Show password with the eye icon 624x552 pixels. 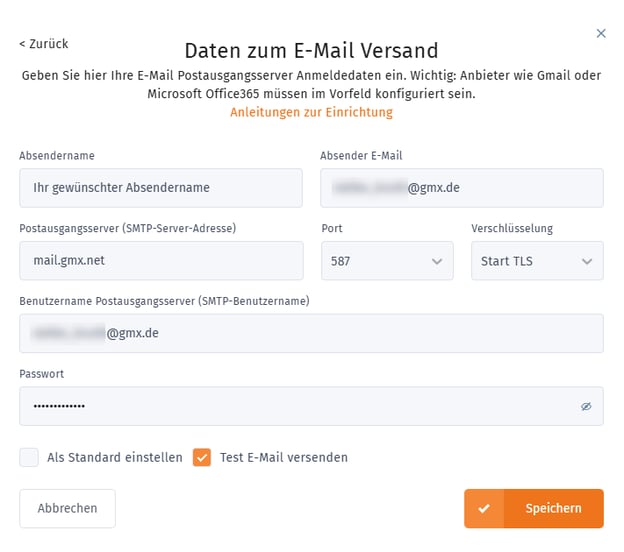tap(586, 407)
